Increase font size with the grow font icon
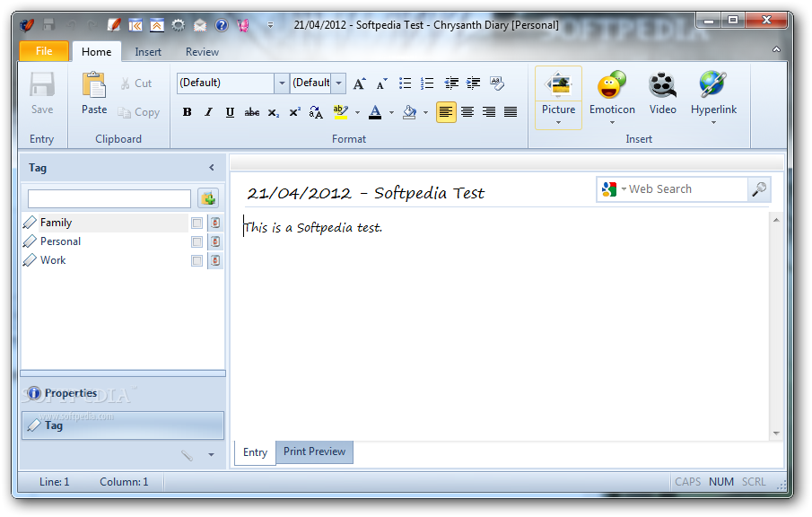 point(360,83)
